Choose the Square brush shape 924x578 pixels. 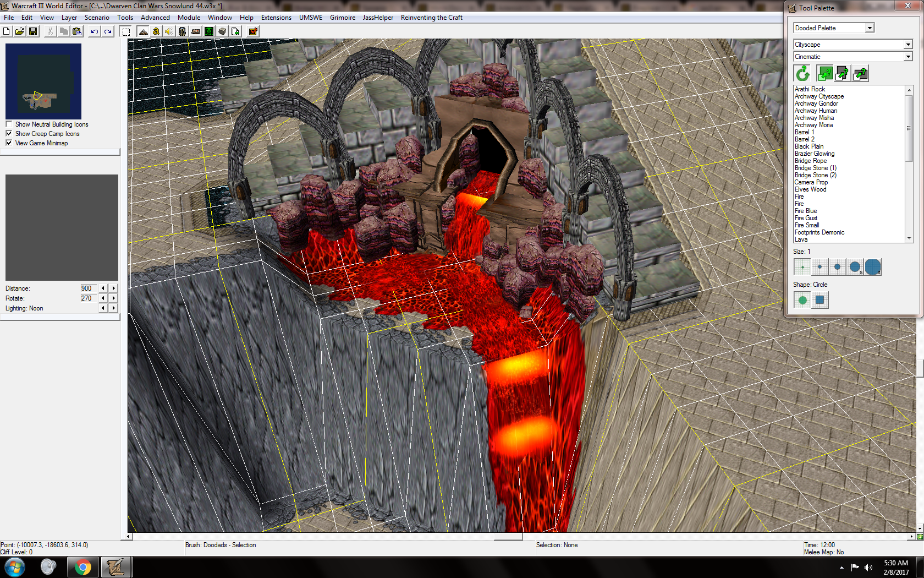coord(820,300)
